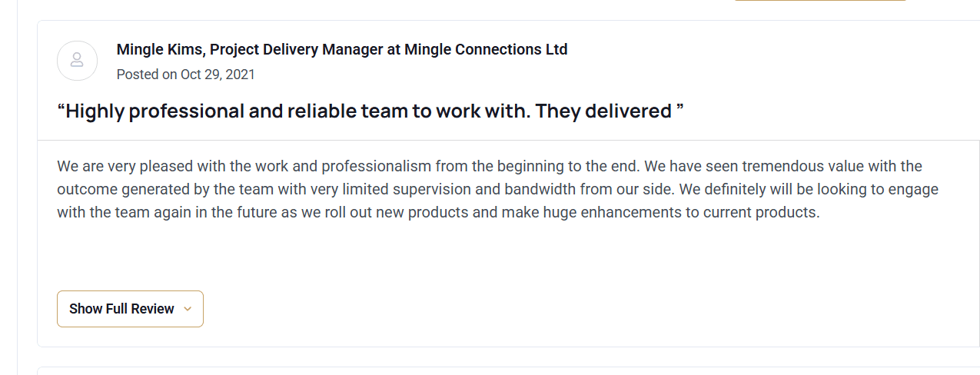The image size is (980, 375).
Task: Click the closing quotation mark of the headline
Action: pos(679,110)
